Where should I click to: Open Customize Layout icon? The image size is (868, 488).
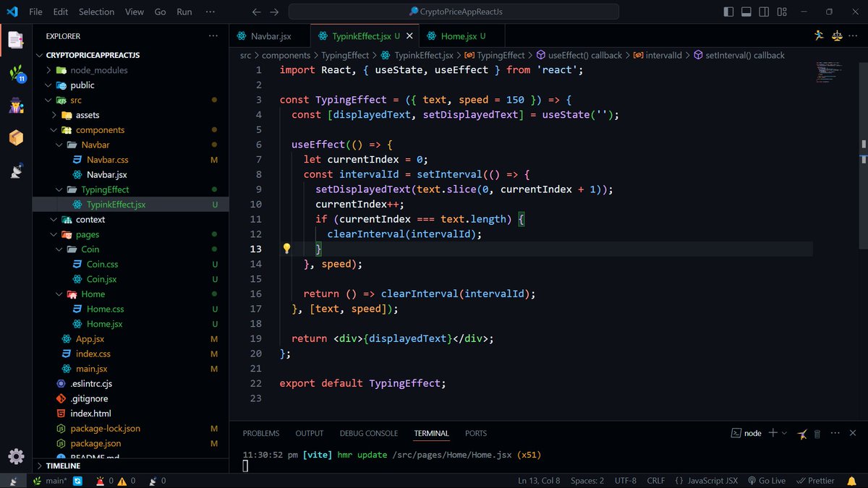781,12
